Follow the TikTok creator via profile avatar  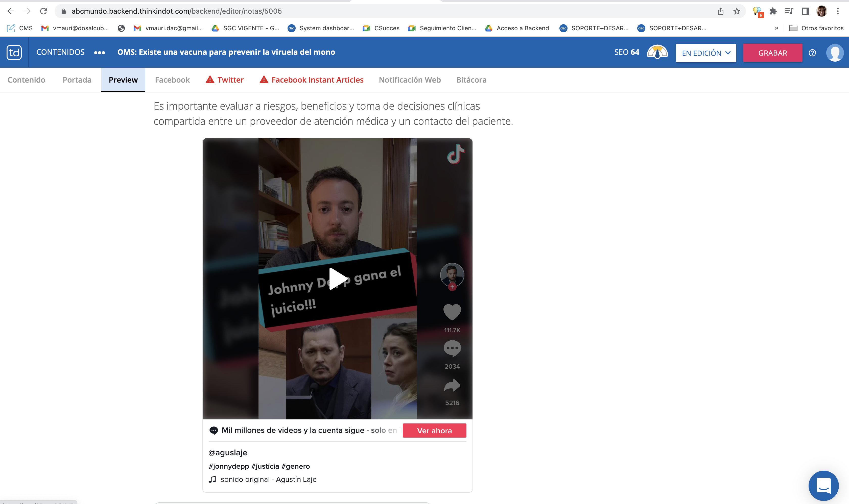(x=452, y=277)
